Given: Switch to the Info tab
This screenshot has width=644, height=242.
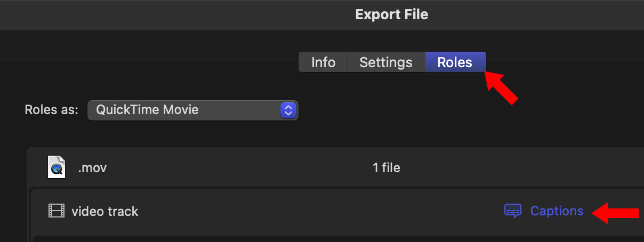Looking at the screenshot, I should point(323,62).
